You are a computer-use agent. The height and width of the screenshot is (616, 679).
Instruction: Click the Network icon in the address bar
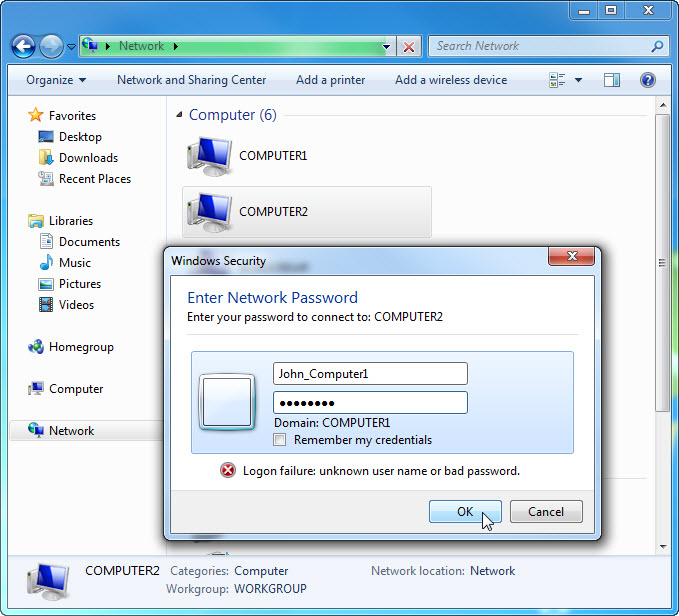point(90,45)
